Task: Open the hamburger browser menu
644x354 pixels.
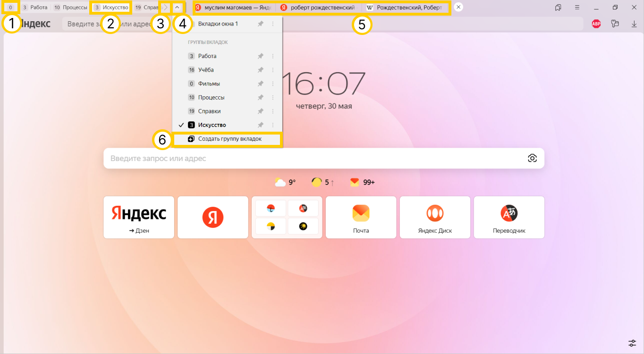Action: (577, 8)
